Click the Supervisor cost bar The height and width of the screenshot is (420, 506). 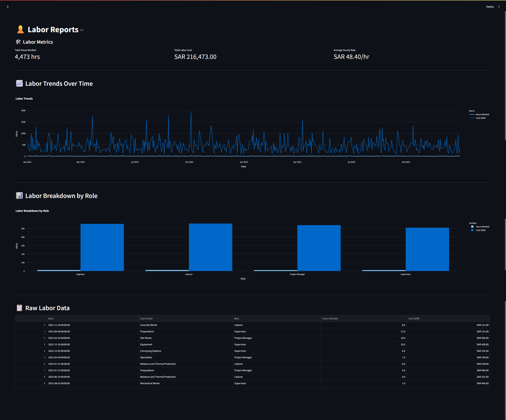[x=427, y=249]
